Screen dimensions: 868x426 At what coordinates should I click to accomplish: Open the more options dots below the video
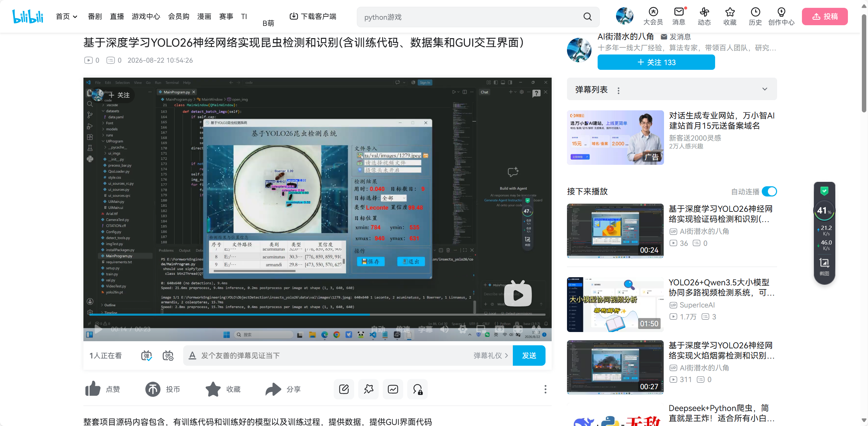coord(545,389)
